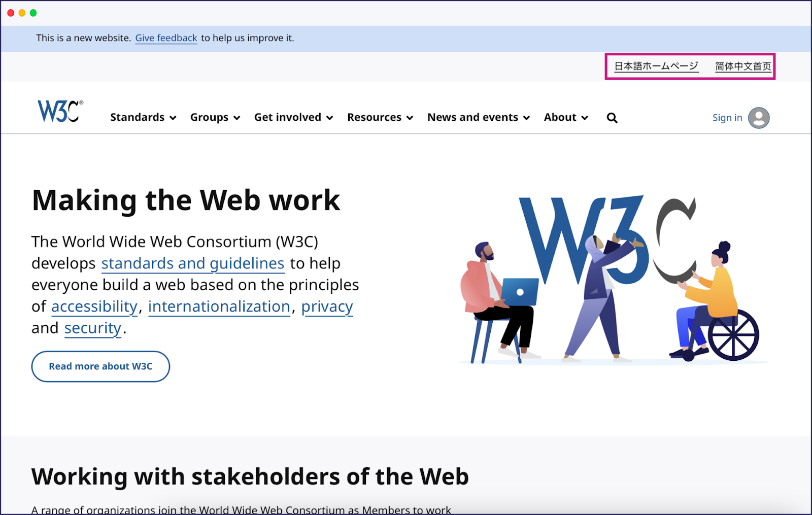Open the News and events menu
Image resolution: width=812 pixels, height=515 pixels.
tap(478, 117)
